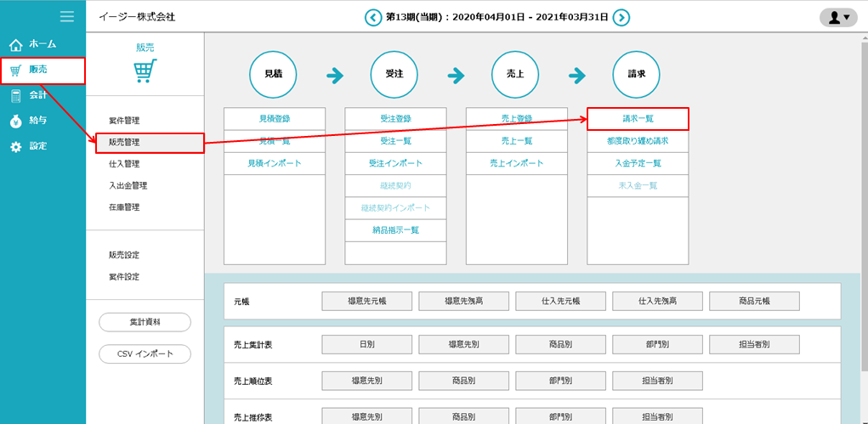Select the 会計 calculator icon
The image size is (868, 424).
tap(15, 95)
